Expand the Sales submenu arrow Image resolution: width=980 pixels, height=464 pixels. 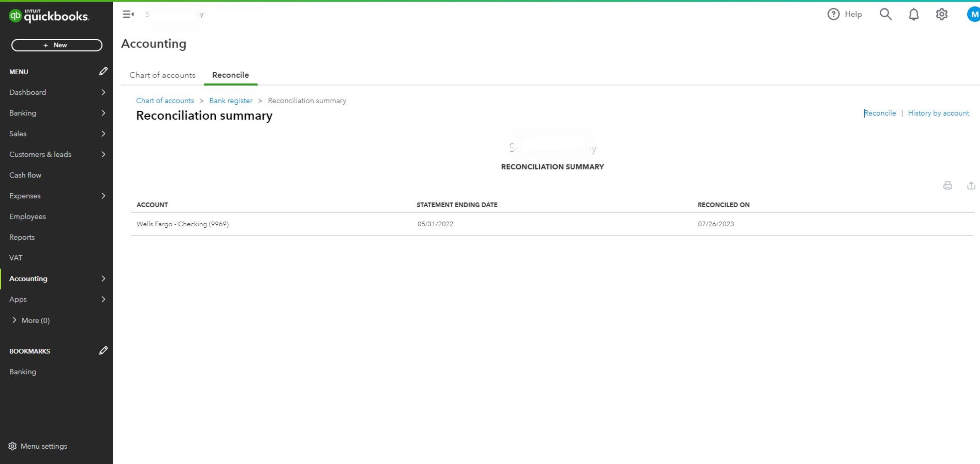tap(103, 133)
